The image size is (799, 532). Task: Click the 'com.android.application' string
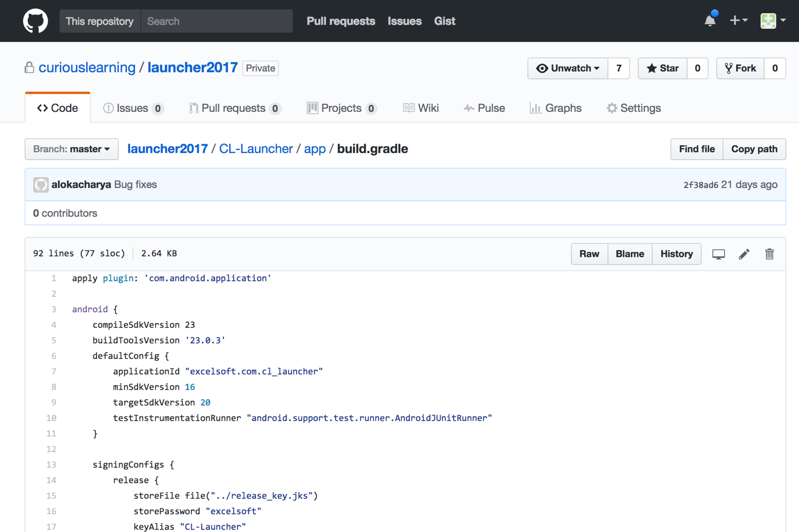(x=208, y=278)
